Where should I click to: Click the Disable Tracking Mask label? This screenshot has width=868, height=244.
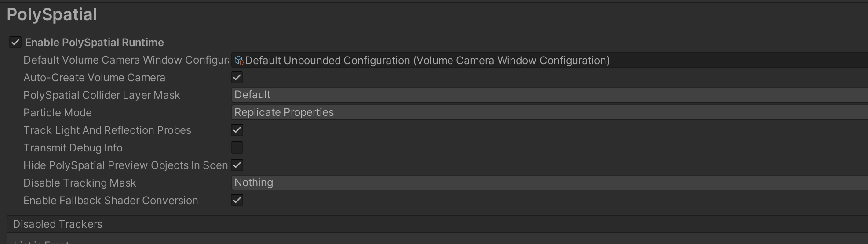tap(80, 183)
